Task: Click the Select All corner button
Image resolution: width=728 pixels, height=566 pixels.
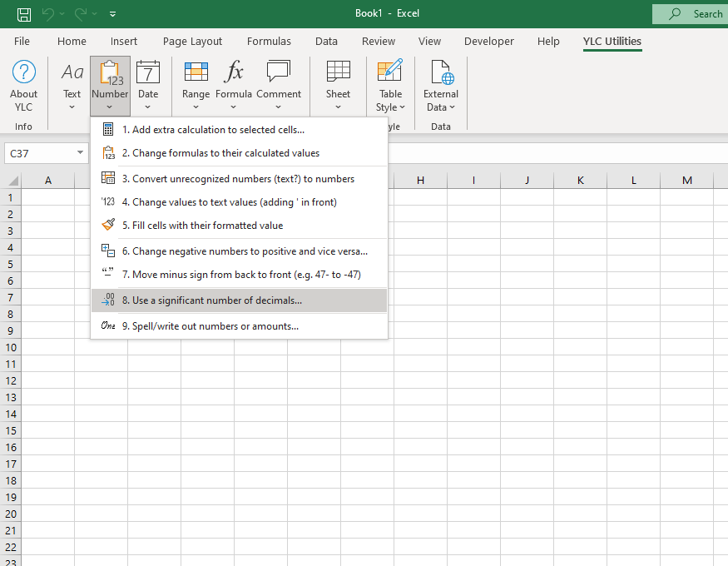Action: tap(12, 181)
